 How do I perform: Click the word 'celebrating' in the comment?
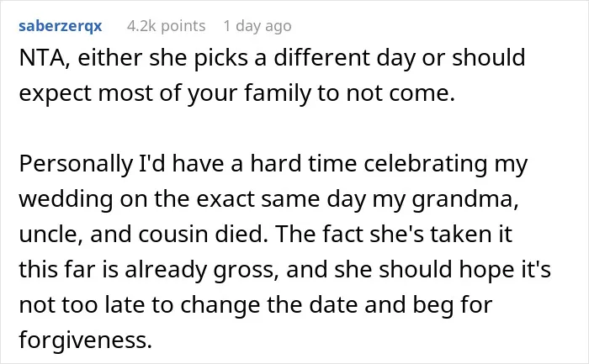pos(425,165)
